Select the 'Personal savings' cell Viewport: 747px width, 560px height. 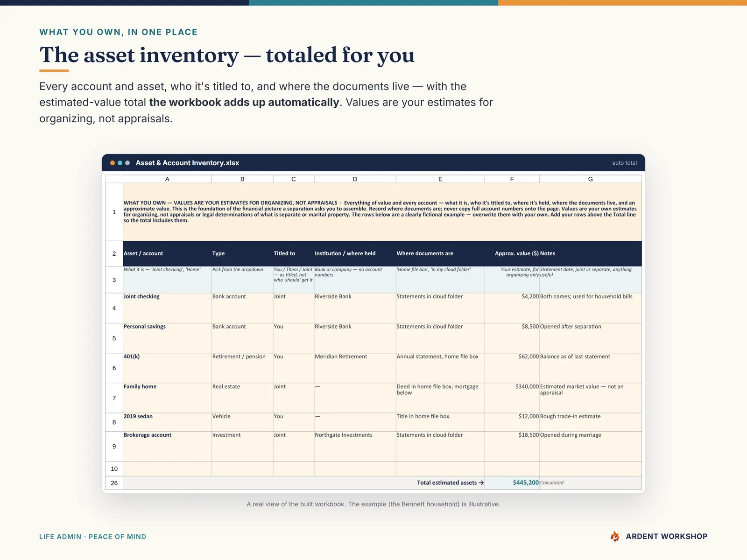(167, 338)
